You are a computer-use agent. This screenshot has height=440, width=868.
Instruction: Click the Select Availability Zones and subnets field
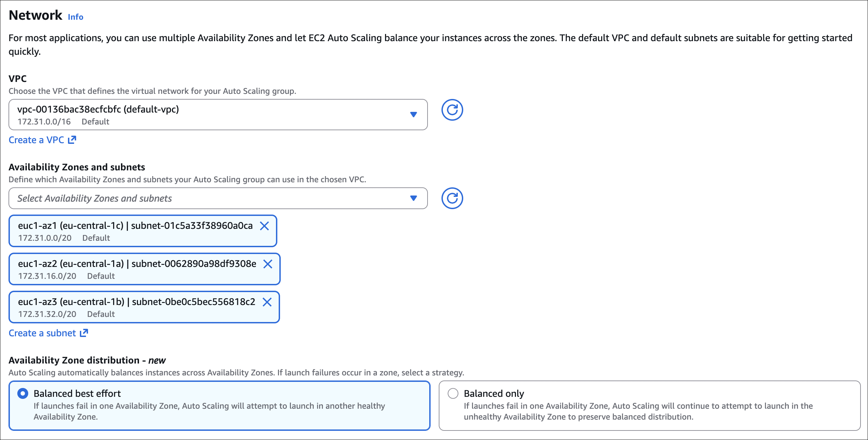click(204, 198)
